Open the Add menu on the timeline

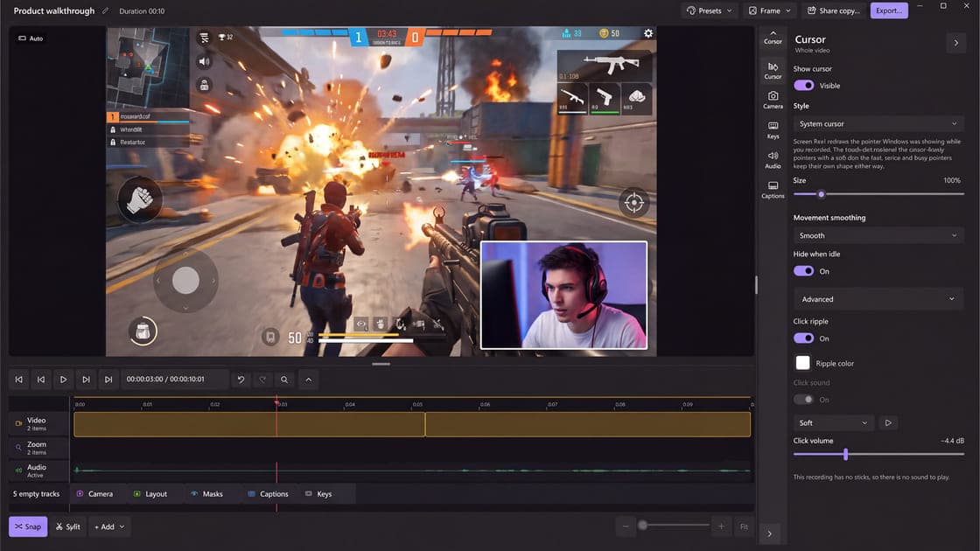coord(109,527)
